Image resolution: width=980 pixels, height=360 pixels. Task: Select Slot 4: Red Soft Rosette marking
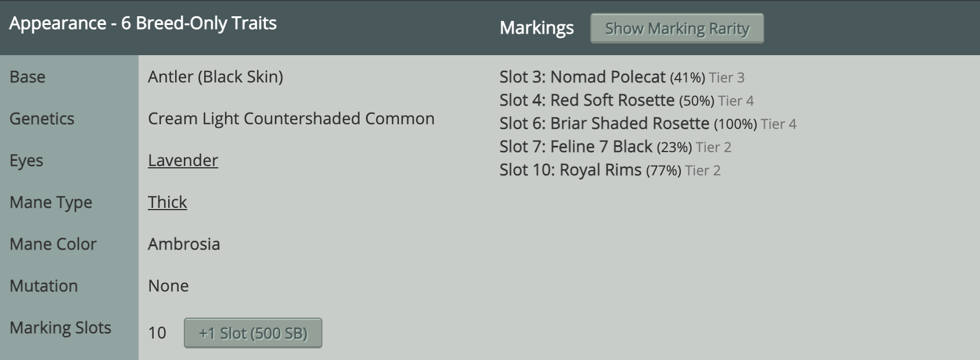click(626, 100)
